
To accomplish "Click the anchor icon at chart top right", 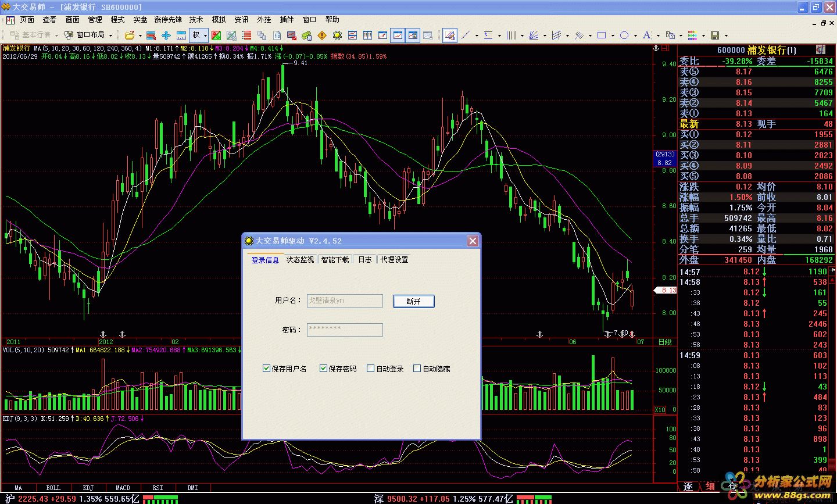I will (657, 49).
